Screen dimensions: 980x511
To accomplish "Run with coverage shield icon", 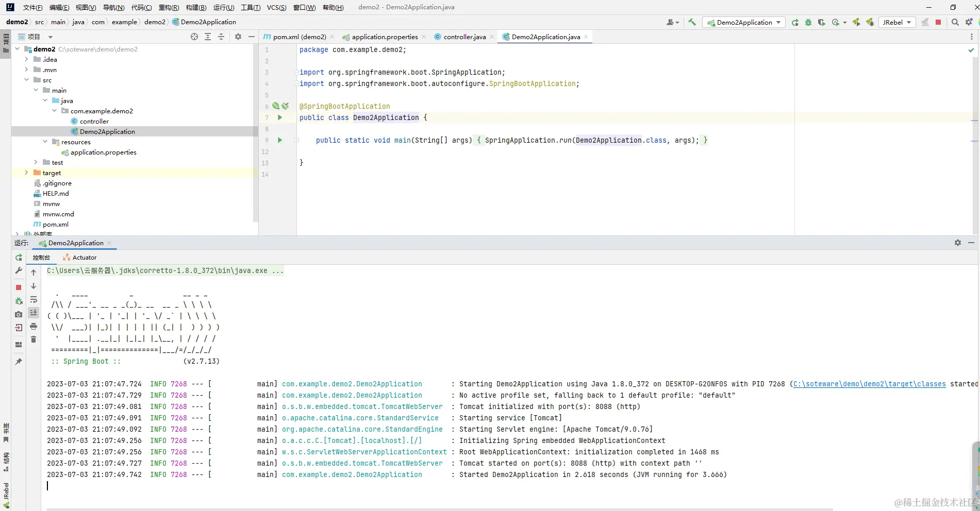I will pos(822,22).
